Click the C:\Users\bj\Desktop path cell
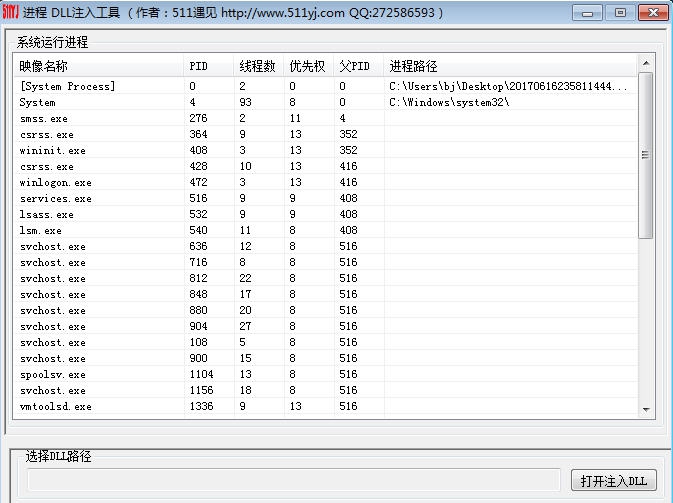 (x=508, y=86)
